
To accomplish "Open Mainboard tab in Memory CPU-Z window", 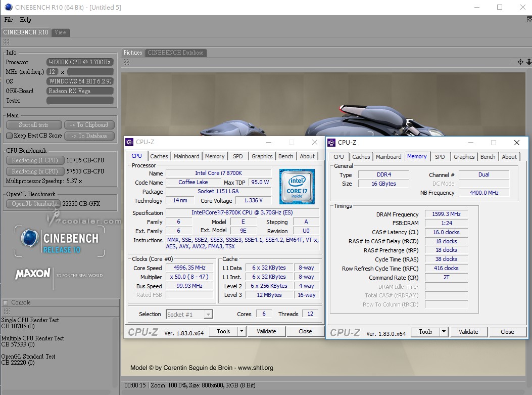I will (x=389, y=157).
